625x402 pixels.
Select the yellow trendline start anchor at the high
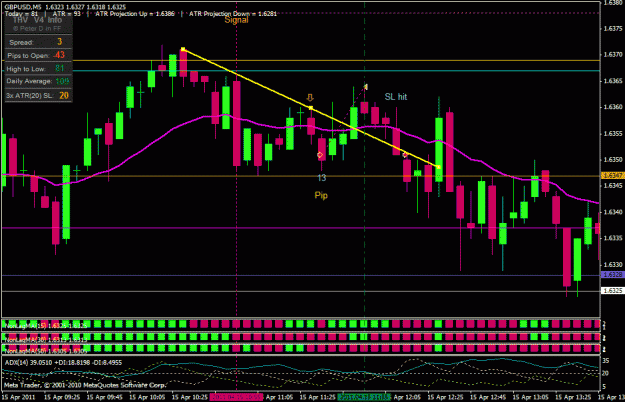[x=183, y=49]
